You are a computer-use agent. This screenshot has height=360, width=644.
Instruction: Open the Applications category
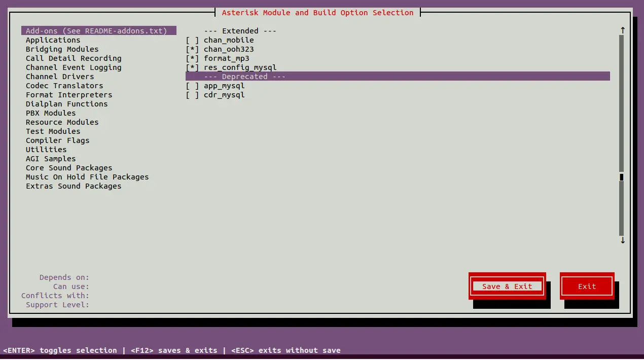pos(53,40)
